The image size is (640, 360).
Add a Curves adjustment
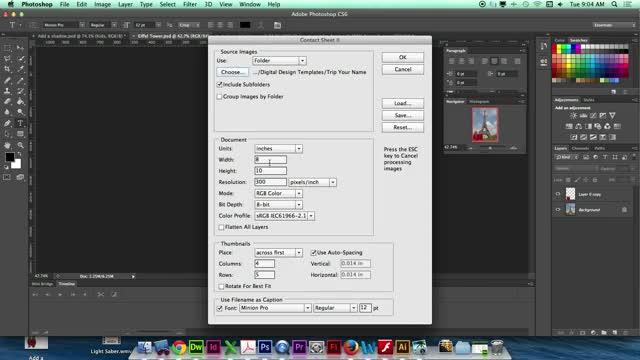593,116
